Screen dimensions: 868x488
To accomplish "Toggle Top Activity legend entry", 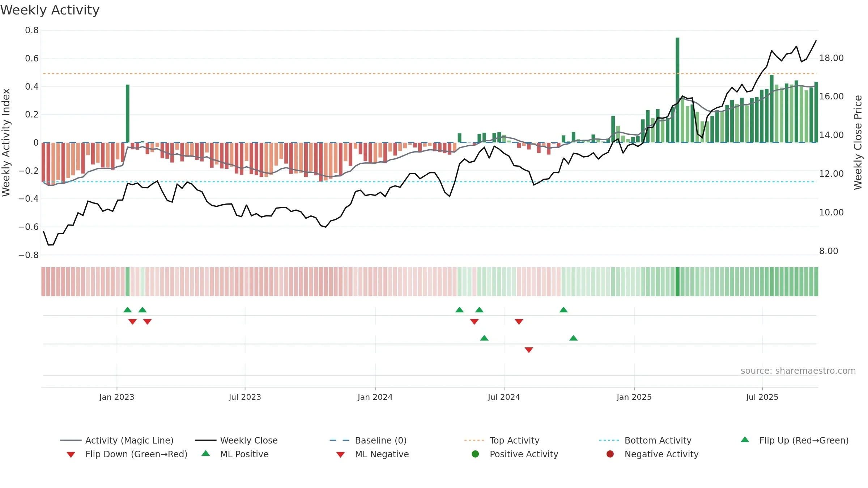I will click(x=502, y=440).
